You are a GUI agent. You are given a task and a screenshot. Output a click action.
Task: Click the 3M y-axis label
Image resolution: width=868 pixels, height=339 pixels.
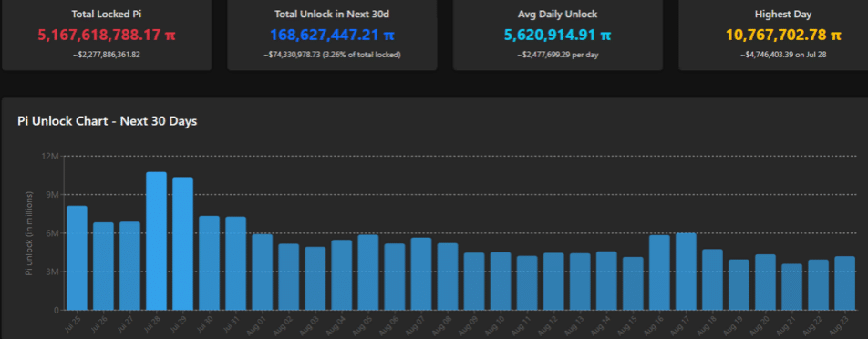[x=53, y=272]
